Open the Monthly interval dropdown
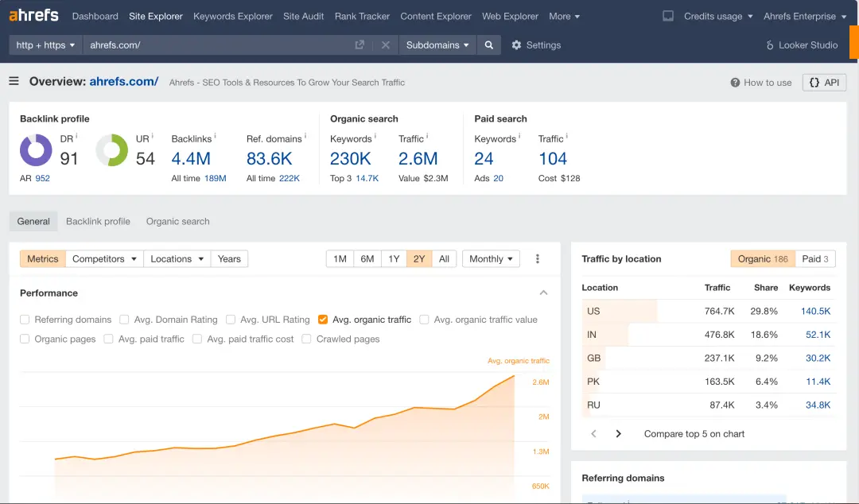Viewport: 859px width, 504px height. [491, 258]
